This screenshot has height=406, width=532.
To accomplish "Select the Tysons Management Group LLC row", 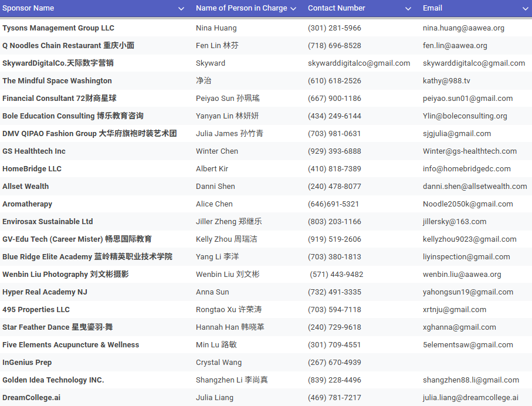I will coord(58,28).
